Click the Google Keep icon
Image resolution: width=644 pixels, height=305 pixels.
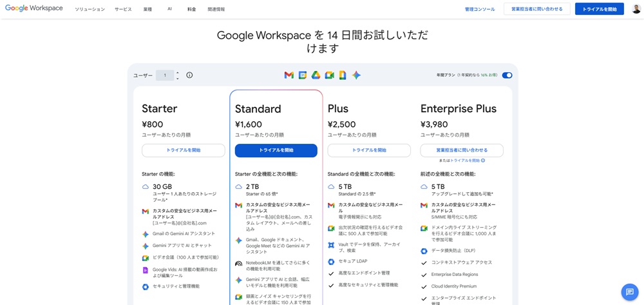(x=343, y=75)
